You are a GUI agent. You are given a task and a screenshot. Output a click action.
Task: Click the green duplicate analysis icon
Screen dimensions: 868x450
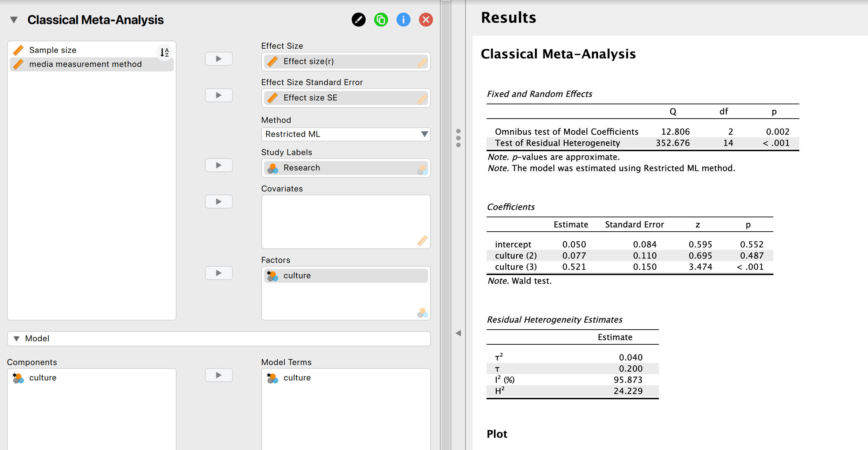click(381, 20)
